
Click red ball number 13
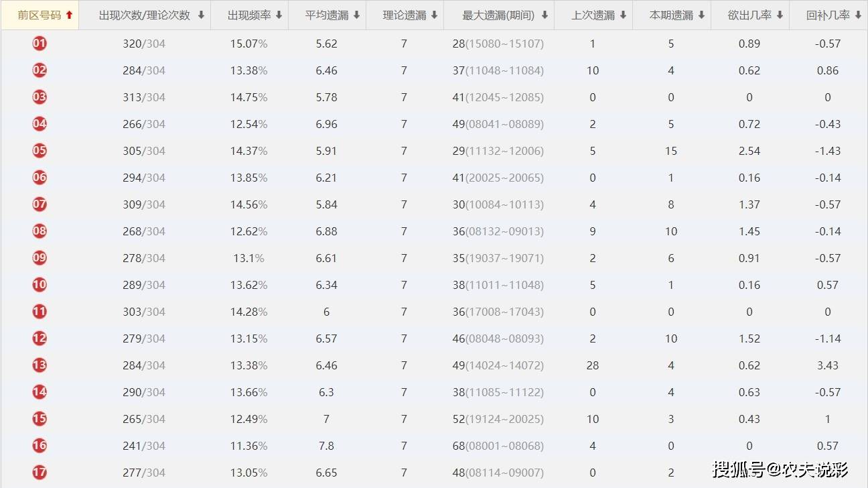click(x=40, y=365)
